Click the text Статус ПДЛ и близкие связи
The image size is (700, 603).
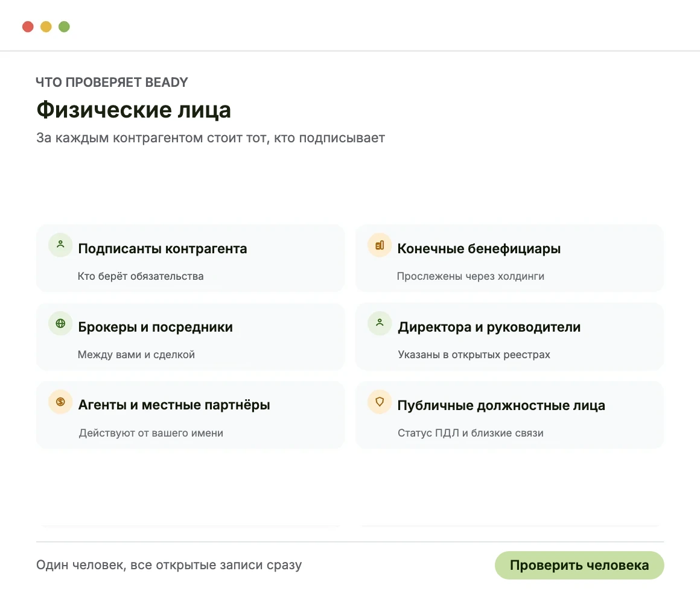471,433
